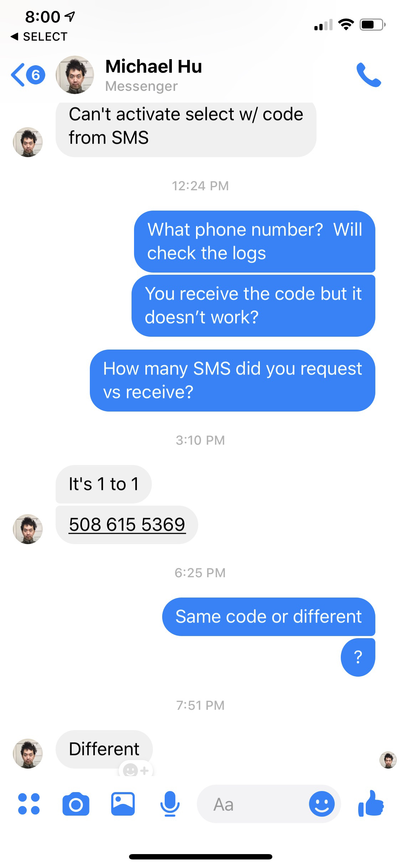Tap the unread count badge showing 6
The height and width of the screenshot is (868, 401).
tap(36, 75)
